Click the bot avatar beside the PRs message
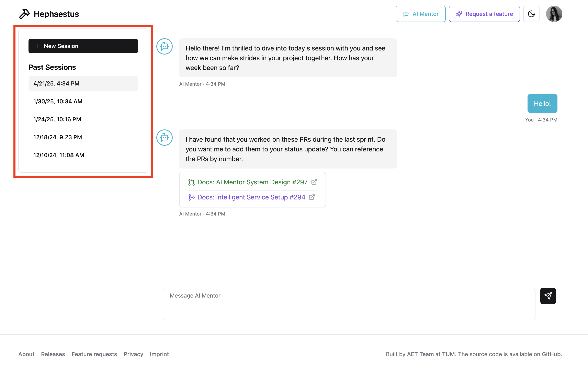 [164, 138]
